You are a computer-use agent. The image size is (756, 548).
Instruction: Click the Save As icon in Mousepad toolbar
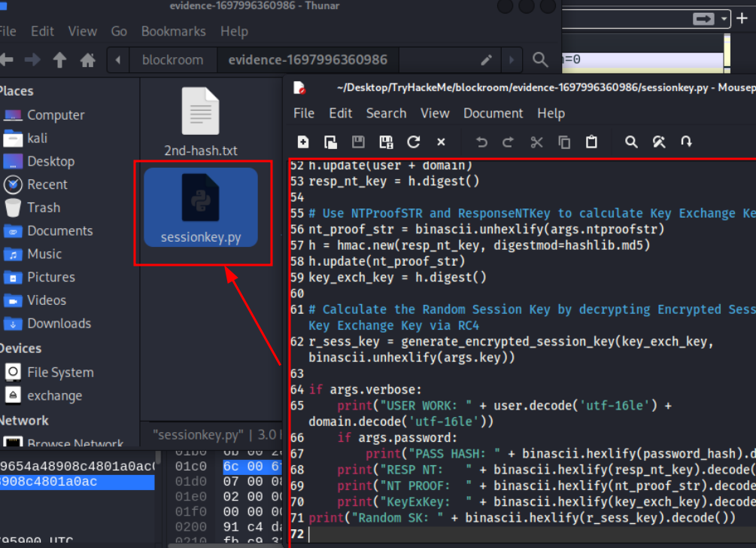[x=386, y=142]
